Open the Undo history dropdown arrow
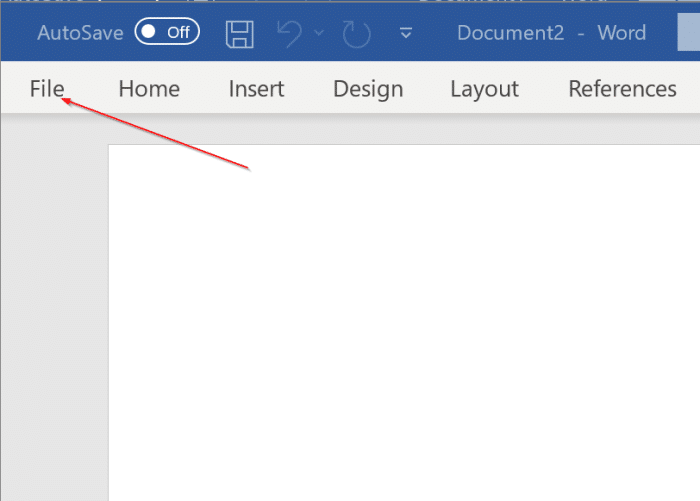 pos(319,33)
